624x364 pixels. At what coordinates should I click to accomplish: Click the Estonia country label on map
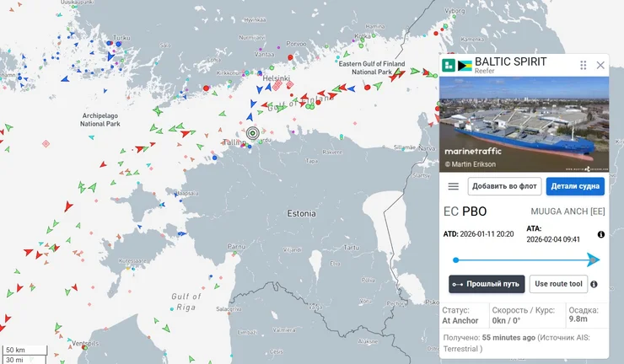coord(301,213)
